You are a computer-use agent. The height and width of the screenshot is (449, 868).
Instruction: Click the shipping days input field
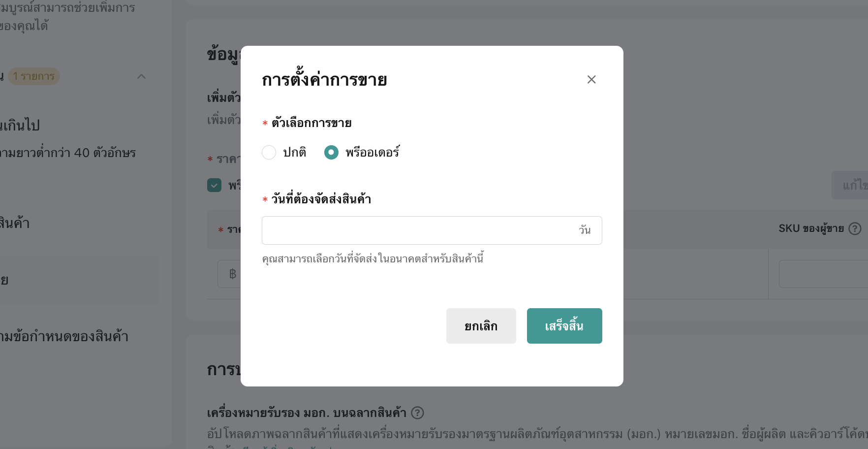point(418,230)
